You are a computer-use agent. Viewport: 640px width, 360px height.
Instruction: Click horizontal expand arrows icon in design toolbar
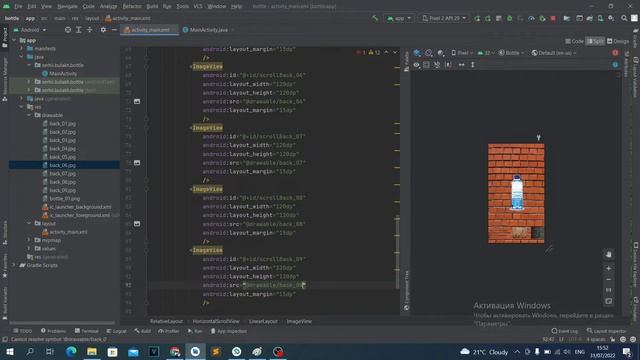click(461, 65)
